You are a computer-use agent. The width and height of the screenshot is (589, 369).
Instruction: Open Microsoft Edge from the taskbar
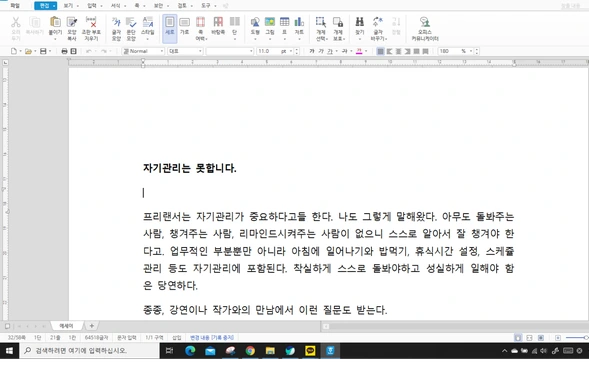190,351
